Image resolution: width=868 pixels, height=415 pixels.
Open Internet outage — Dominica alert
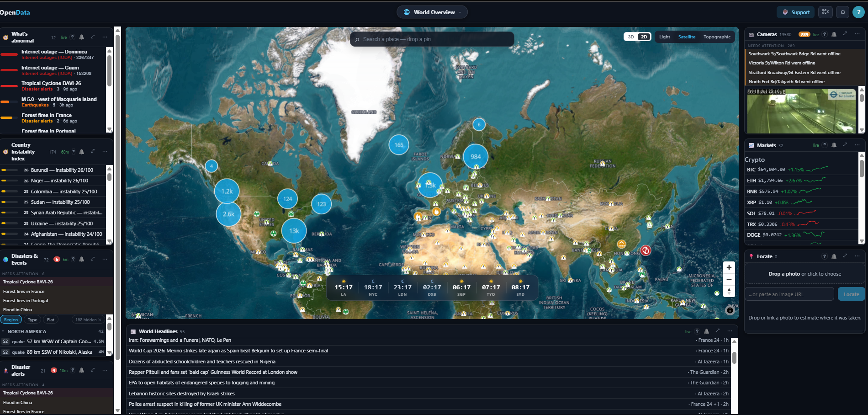click(x=53, y=54)
